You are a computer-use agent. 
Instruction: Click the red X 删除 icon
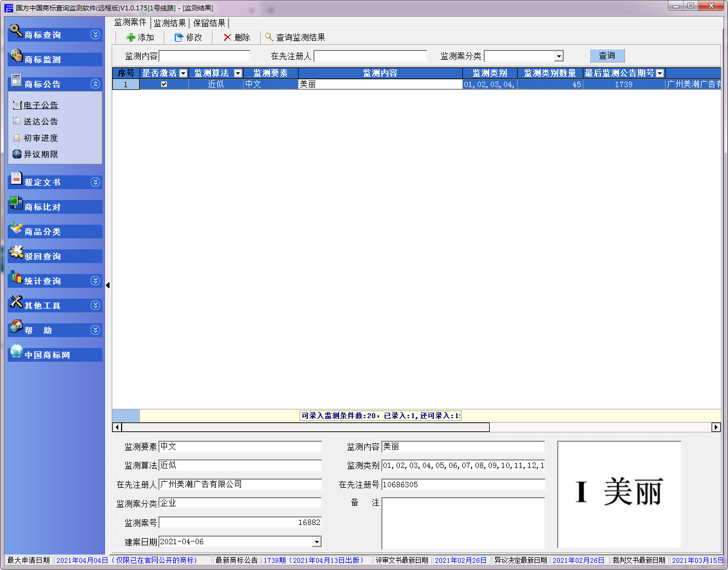click(227, 37)
